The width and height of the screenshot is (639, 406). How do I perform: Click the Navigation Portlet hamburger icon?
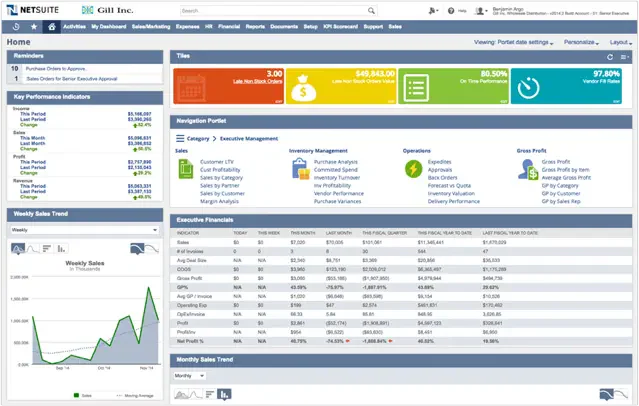pos(180,139)
